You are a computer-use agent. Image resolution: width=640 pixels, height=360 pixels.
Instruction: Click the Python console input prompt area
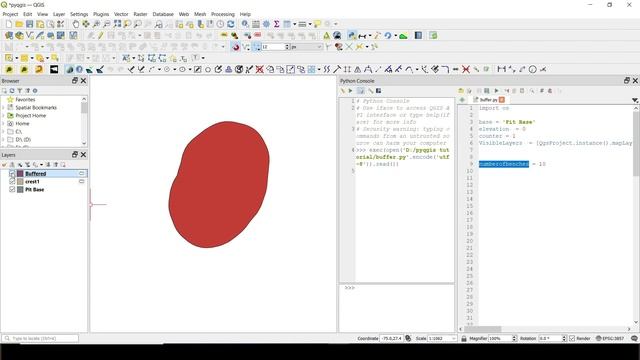pos(396,308)
